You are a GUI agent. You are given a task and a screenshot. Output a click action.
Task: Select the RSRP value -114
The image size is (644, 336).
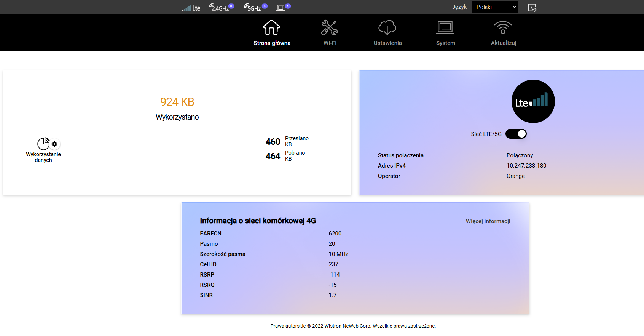334,275
